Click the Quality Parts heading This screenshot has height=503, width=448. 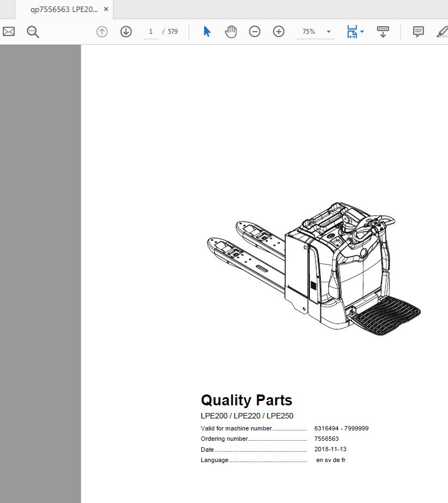[x=247, y=400]
